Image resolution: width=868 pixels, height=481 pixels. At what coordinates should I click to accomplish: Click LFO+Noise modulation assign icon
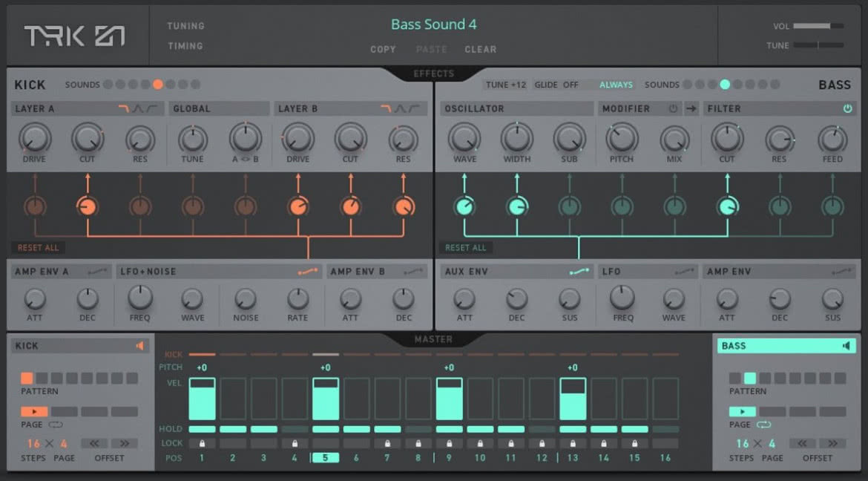tap(308, 272)
